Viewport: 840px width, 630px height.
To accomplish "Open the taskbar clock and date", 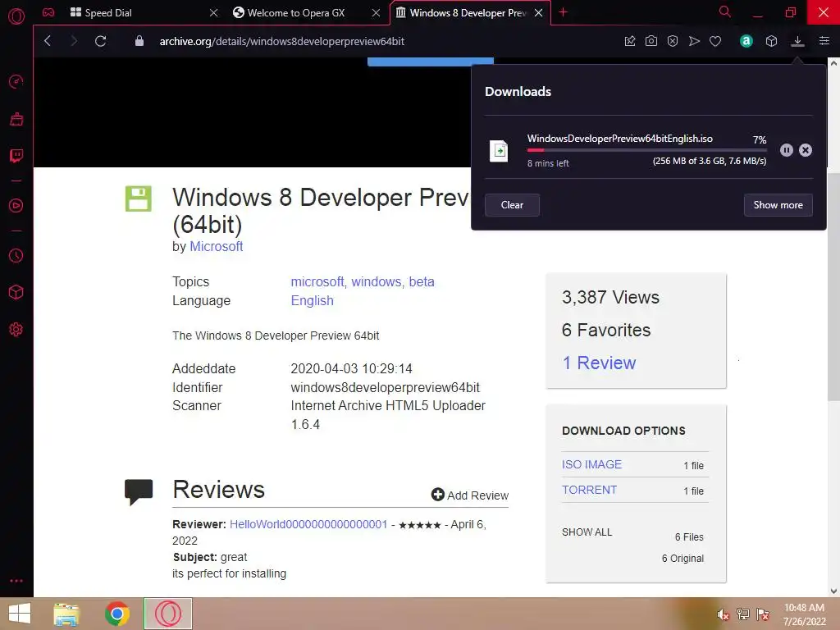I will pyautogui.click(x=804, y=614).
